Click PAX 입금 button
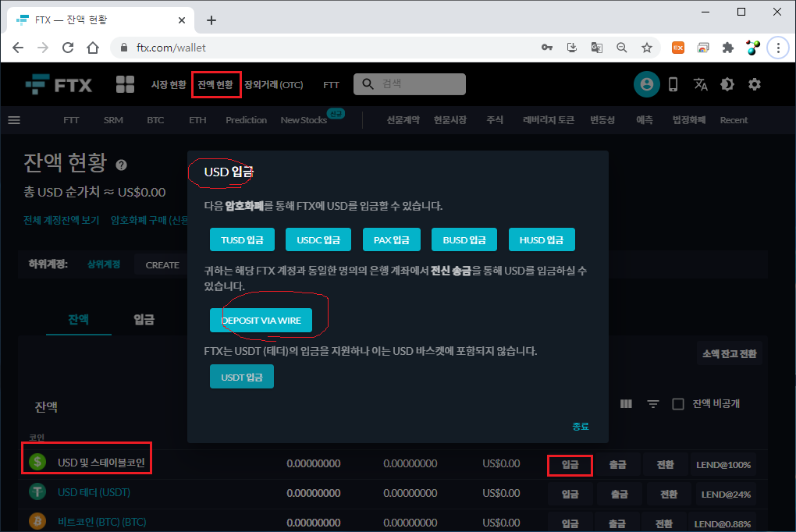Viewport: 796px width, 532px height. (392, 239)
